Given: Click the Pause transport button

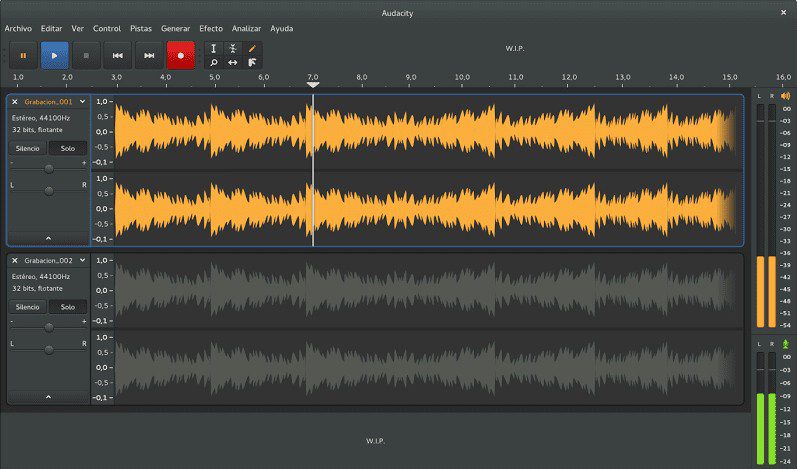Looking at the screenshot, I should [x=23, y=55].
